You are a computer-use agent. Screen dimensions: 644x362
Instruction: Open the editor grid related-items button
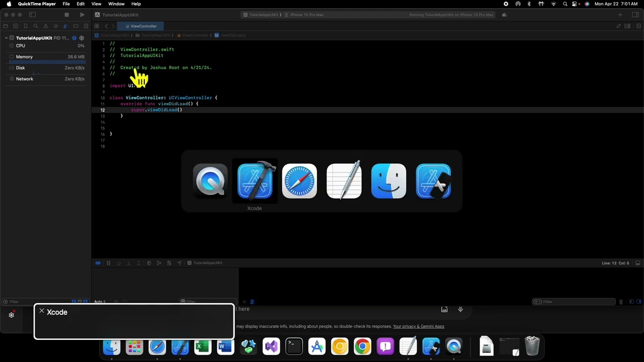[97, 26]
